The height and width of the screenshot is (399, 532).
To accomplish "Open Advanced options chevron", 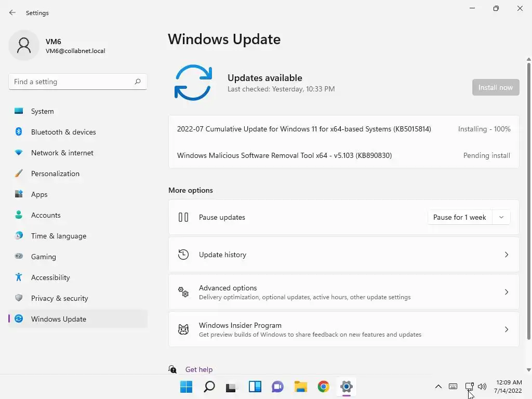I will [506, 292].
